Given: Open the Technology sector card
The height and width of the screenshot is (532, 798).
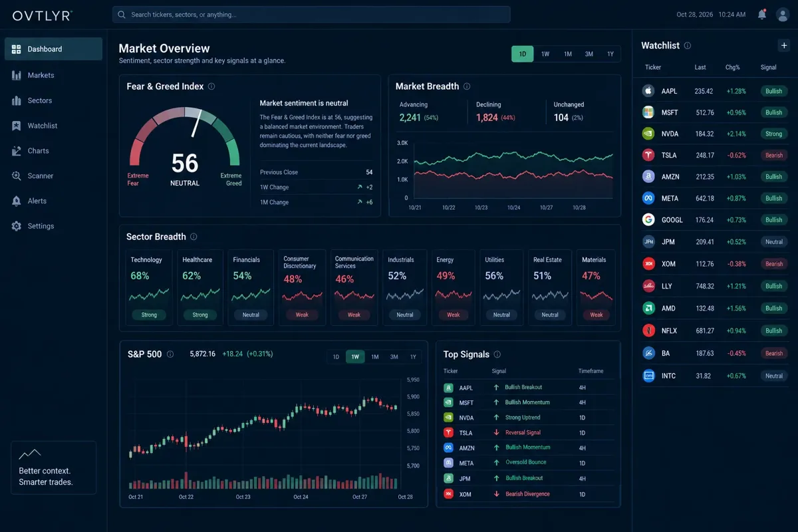Looking at the screenshot, I should click(149, 287).
